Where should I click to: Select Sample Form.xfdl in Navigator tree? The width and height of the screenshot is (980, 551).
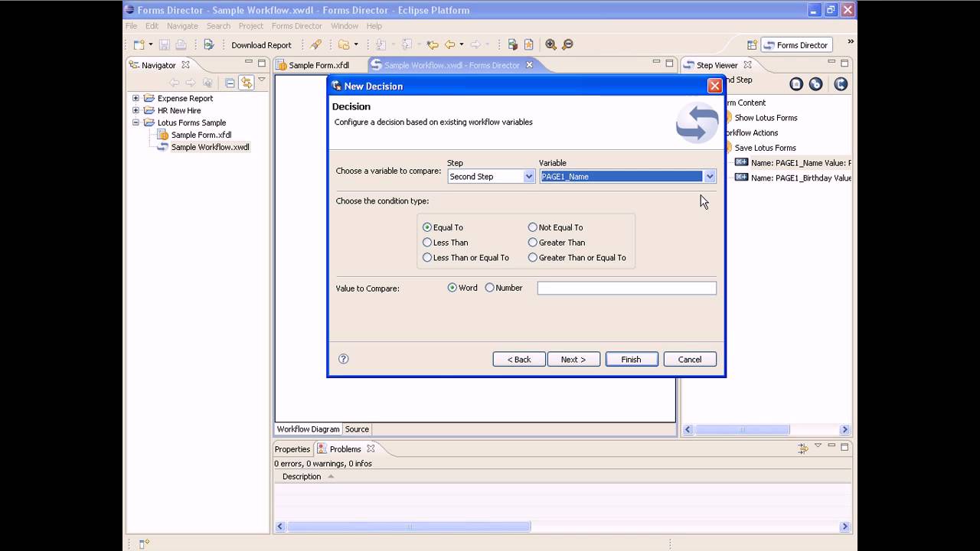point(201,135)
